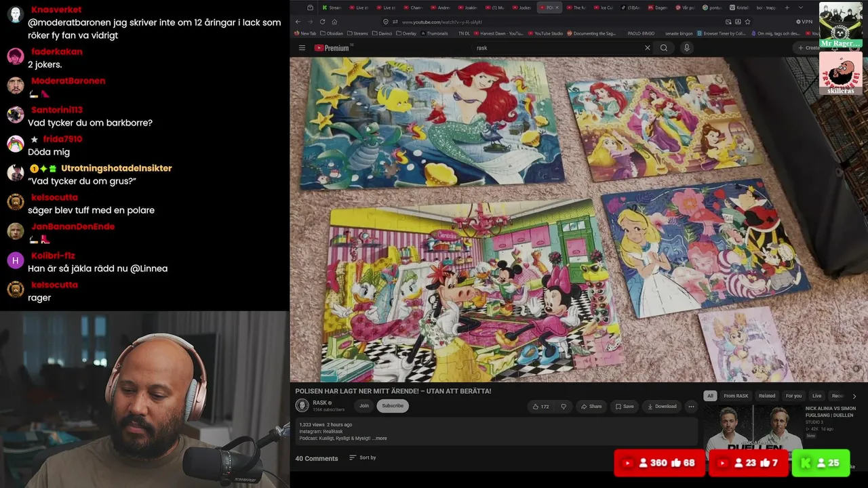Screen dimensions: 868x488
Task: Share the video
Action: 591,407
